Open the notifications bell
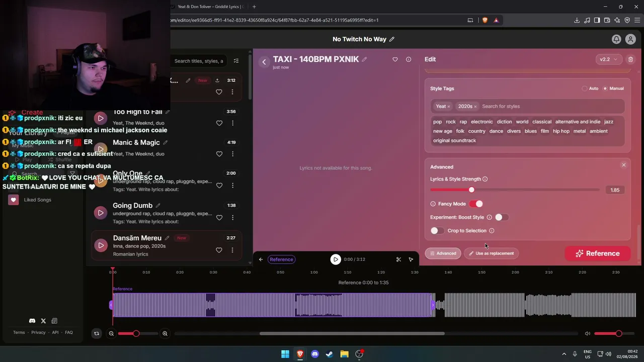This screenshot has height=362, width=644. [616, 39]
